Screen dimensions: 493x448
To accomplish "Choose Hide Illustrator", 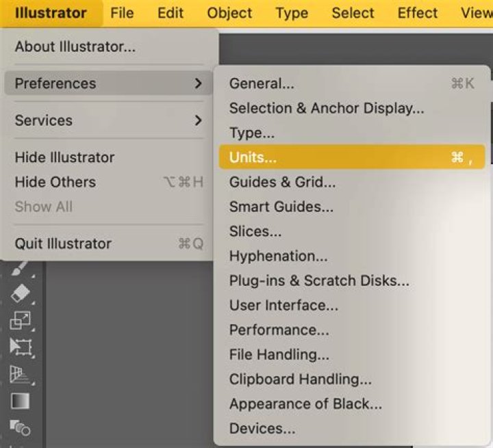I will (x=108, y=157).
